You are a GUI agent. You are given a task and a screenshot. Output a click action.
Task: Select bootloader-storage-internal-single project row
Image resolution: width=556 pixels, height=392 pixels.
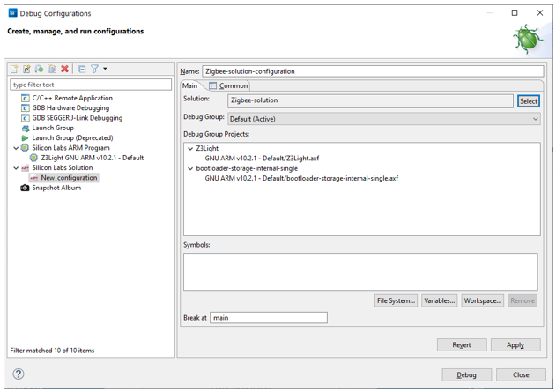[247, 168]
